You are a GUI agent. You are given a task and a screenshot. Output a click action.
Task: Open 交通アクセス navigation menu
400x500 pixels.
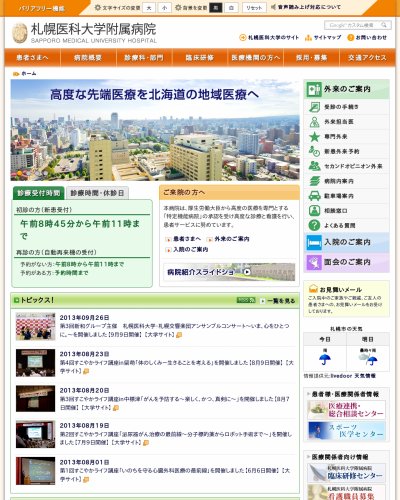(x=367, y=58)
